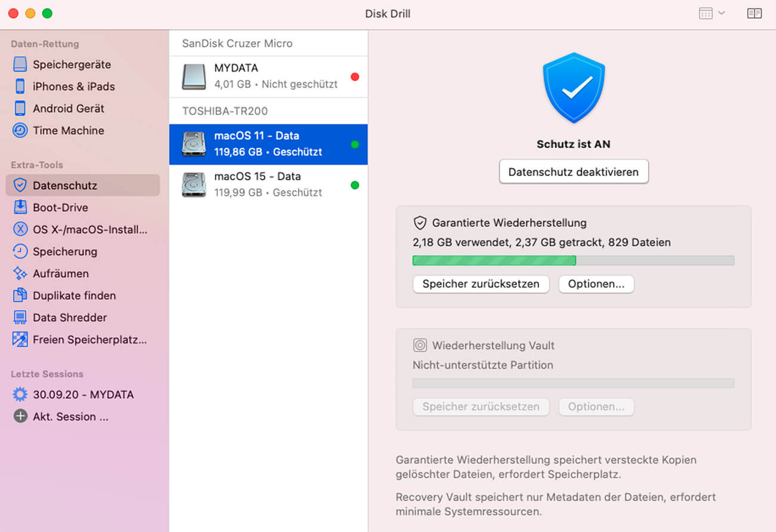The image size is (776, 532).
Task: Select the Aufräumen sparkle icon
Action: click(20, 274)
